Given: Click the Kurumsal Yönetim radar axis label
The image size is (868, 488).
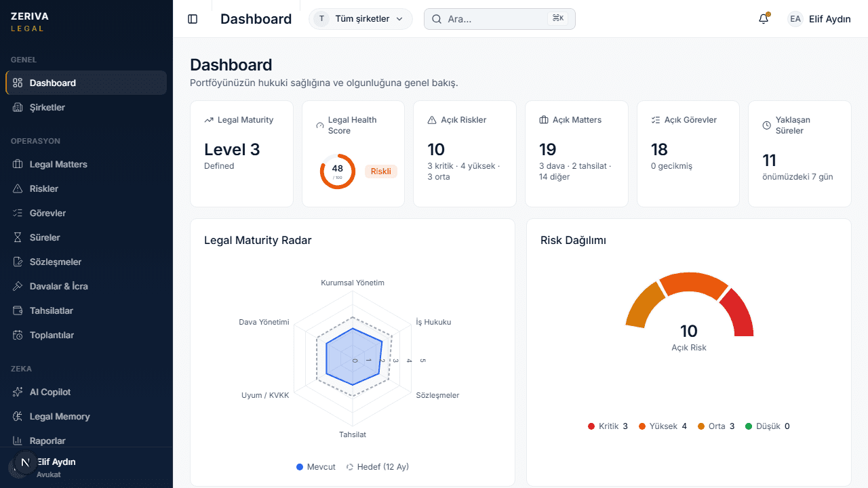Looking at the screenshot, I should tap(353, 283).
